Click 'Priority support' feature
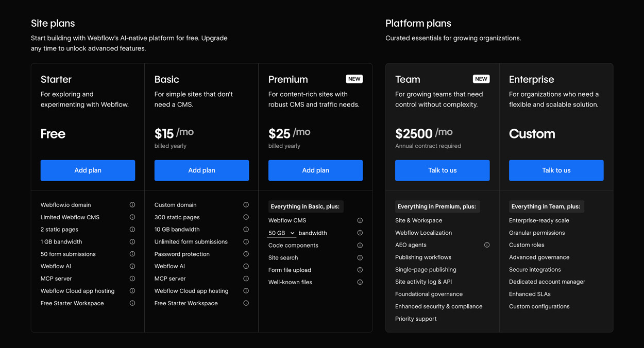 coord(416,319)
